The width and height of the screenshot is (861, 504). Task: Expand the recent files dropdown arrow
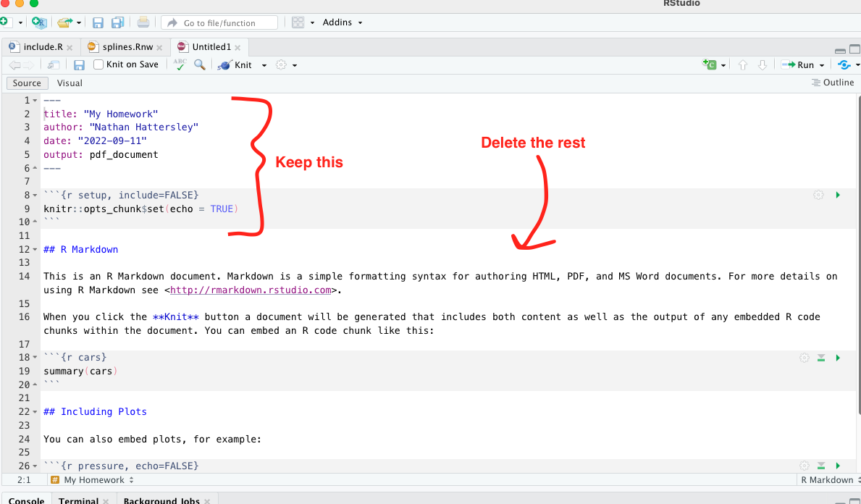79,23
